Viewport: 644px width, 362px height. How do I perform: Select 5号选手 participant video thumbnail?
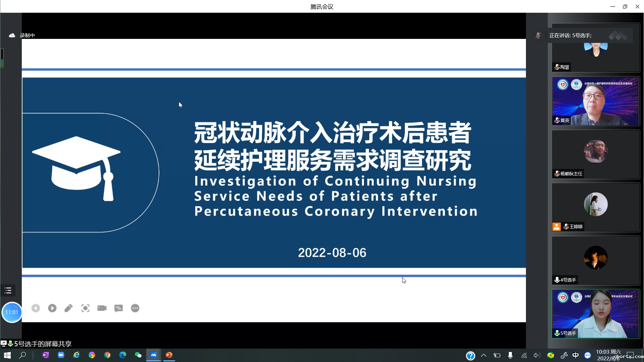[596, 314]
